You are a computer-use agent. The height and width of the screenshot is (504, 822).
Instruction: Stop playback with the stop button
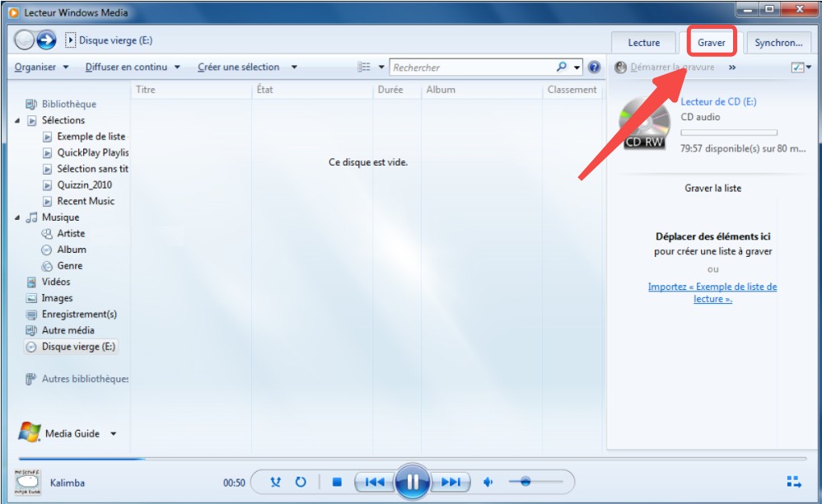337,482
